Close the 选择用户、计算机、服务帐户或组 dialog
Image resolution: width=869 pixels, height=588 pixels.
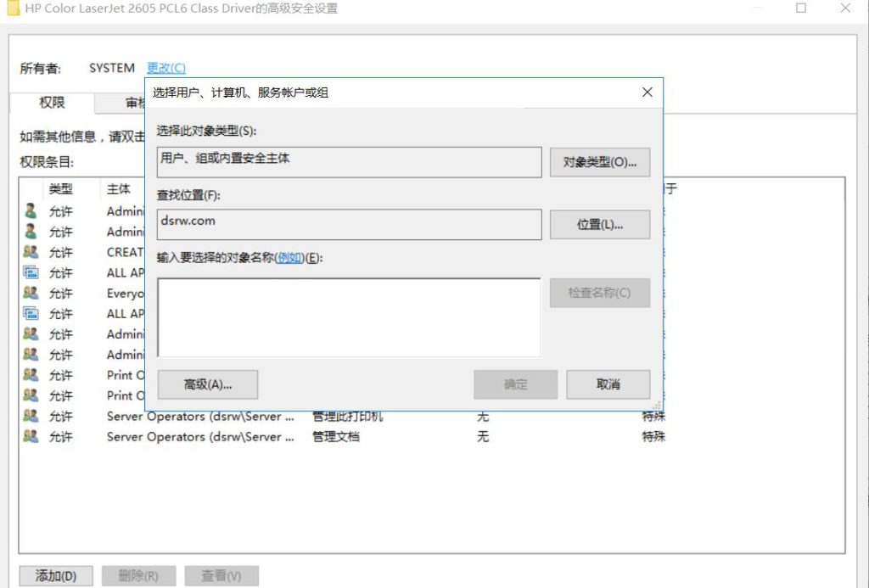click(x=647, y=92)
